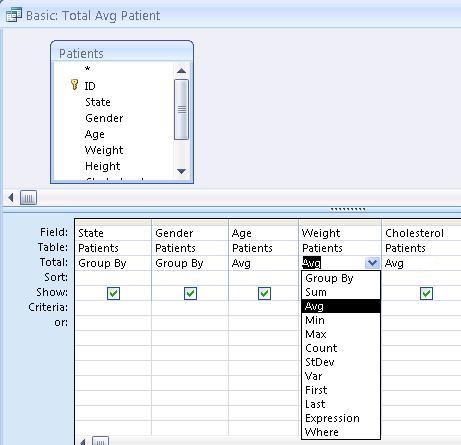This screenshot has width=461, height=445.
Task: Select the highlighted Avg option in the list
Action: point(341,306)
